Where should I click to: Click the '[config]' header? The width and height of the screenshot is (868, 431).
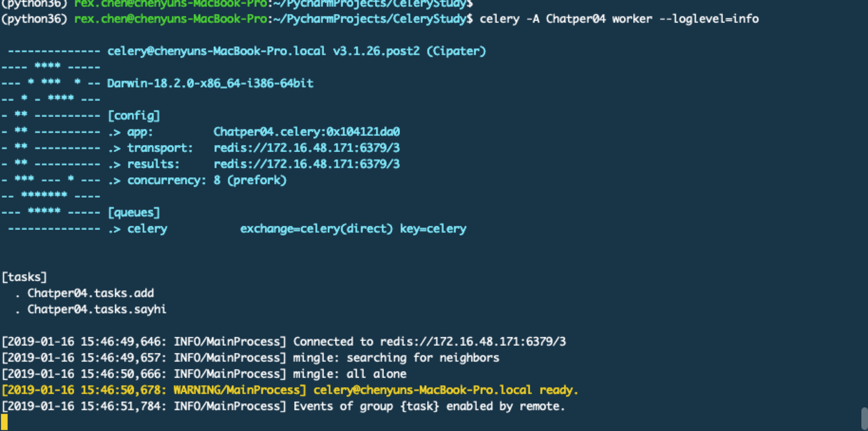click(x=134, y=116)
